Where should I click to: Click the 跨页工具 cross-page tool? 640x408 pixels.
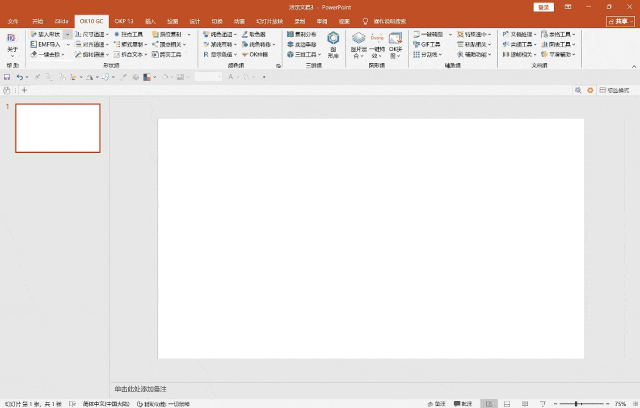[x=167, y=54]
